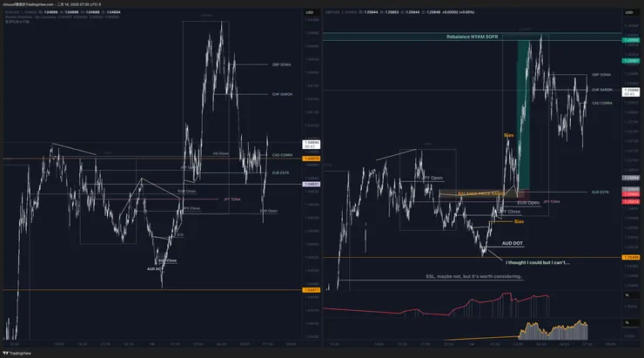
Task: Click the green 1.25950 price label
Action: pyautogui.click(x=630, y=40)
